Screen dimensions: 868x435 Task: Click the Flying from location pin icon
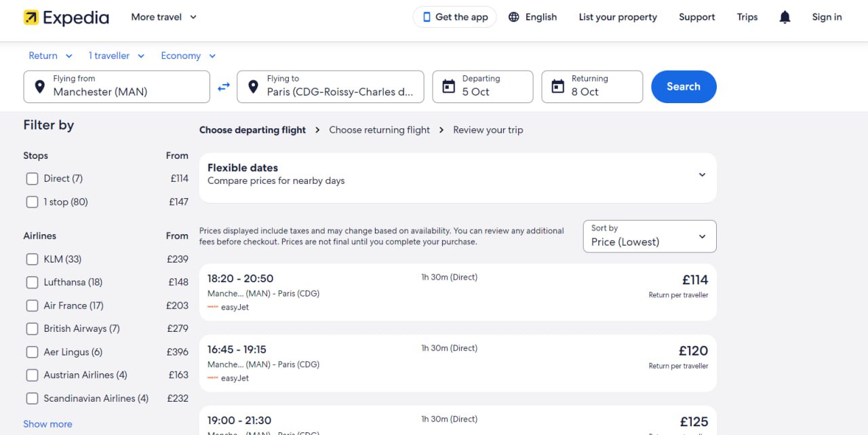40,86
